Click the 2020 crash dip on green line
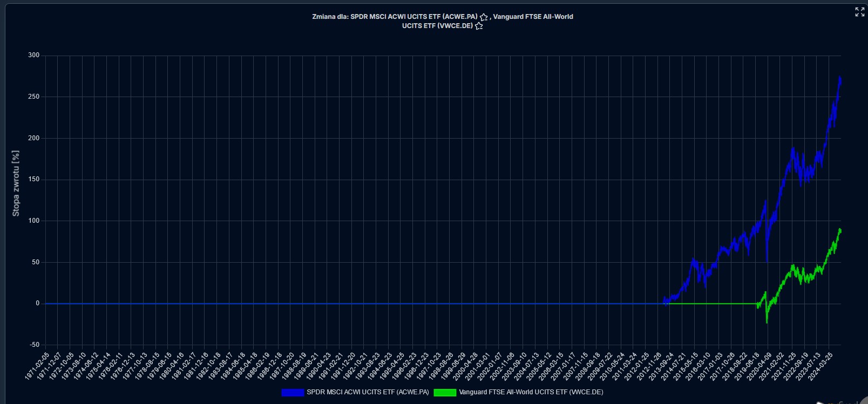 767,321
